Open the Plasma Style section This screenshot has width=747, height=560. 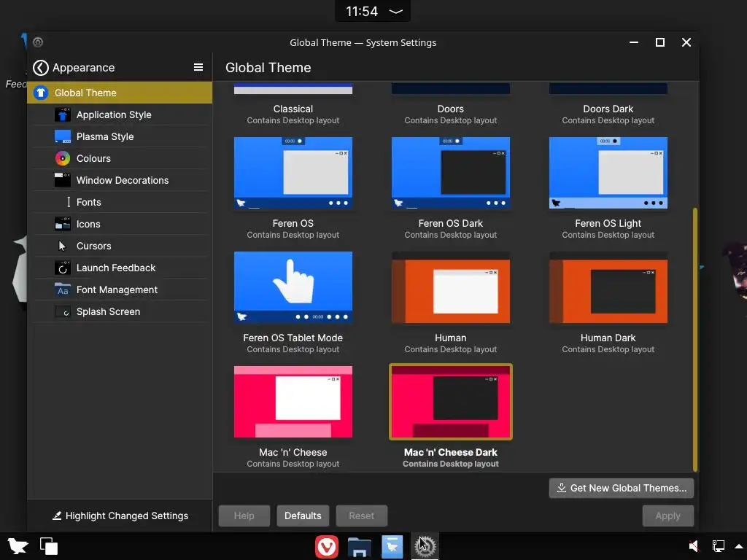pos(120,136)
